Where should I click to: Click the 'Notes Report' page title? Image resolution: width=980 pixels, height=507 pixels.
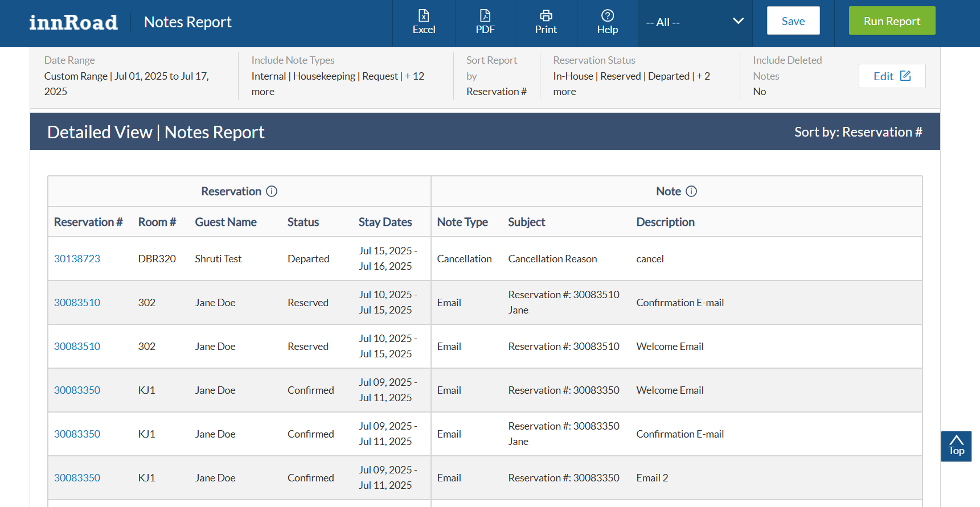click(188, 22)
